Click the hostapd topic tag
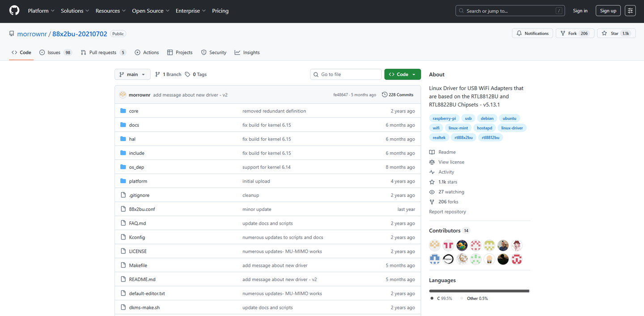 pyautogui.click(x=484, y=128)
